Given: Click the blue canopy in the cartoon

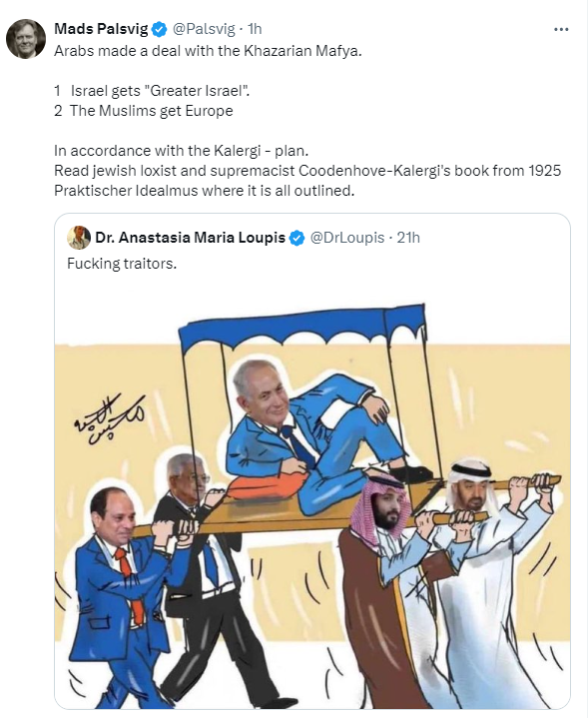Looking at the screenshot, I should coord(302,326).
